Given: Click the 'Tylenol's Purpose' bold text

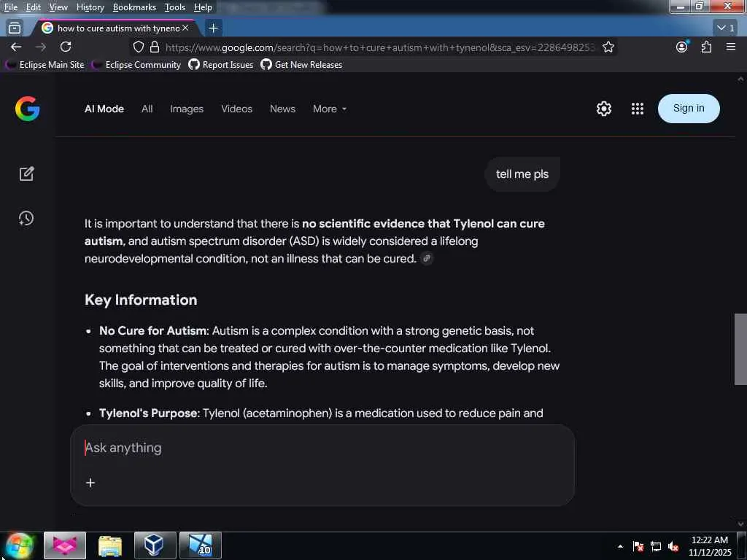Looking at the screenshot, I should click(149, 413).
